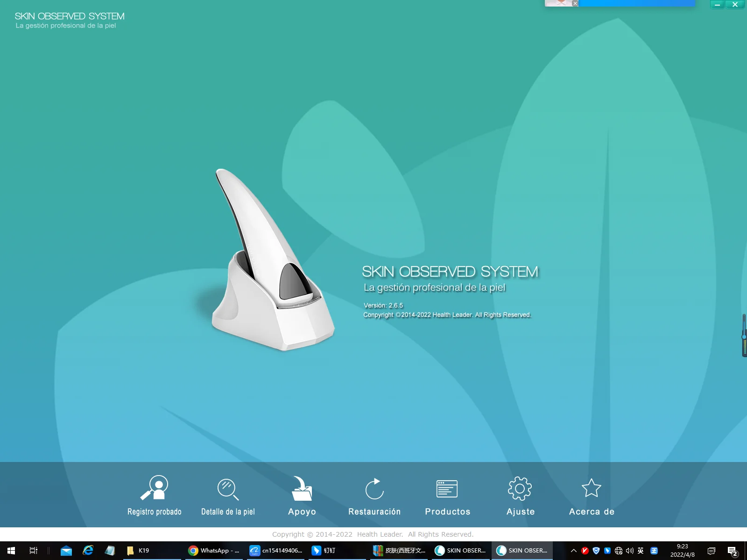Switch to the 皮肤 archive window
The image size is (747, 560).
pyautogui.click(x=399, y=551)
